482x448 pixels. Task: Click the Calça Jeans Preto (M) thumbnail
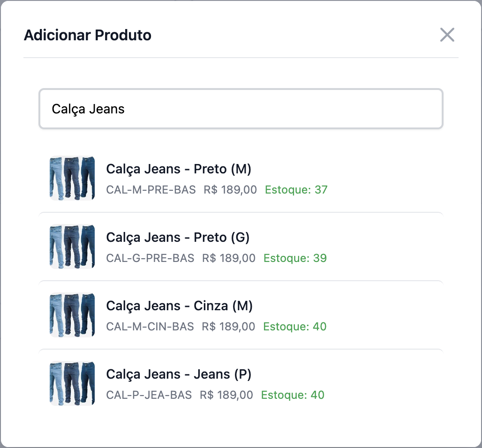tap(72, 178)
